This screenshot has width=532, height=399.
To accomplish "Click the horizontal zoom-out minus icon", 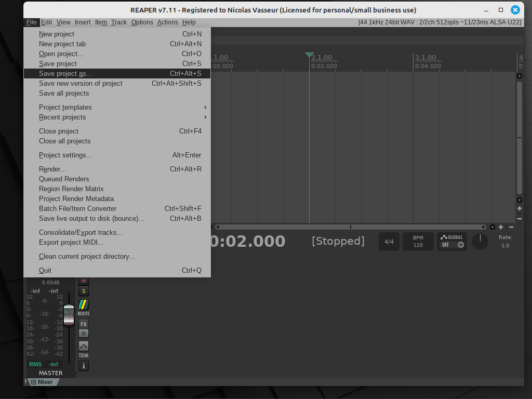I will (x=511, y=227).
